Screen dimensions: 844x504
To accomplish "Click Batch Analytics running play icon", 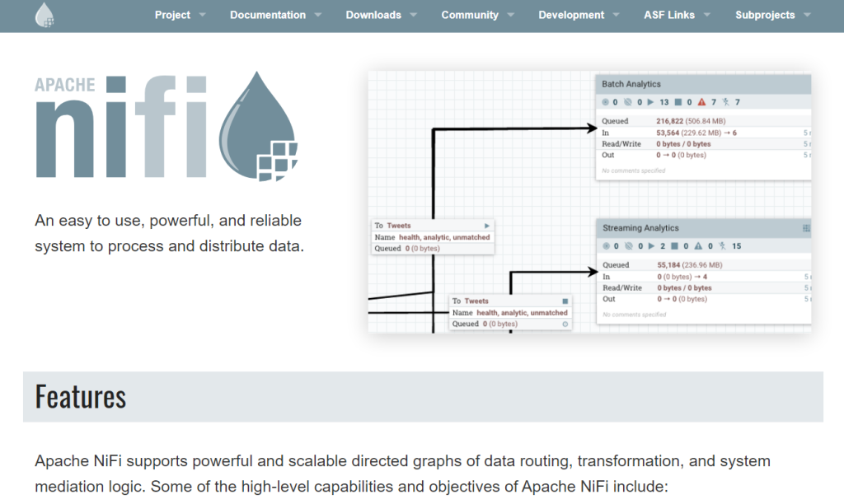I will click(650, 101).
